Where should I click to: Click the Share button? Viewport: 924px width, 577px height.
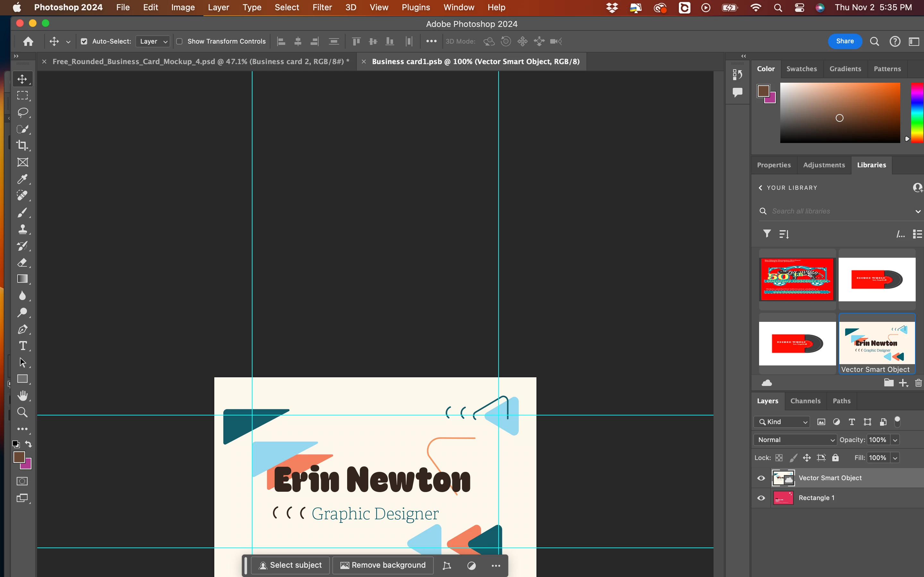[844, 41]
